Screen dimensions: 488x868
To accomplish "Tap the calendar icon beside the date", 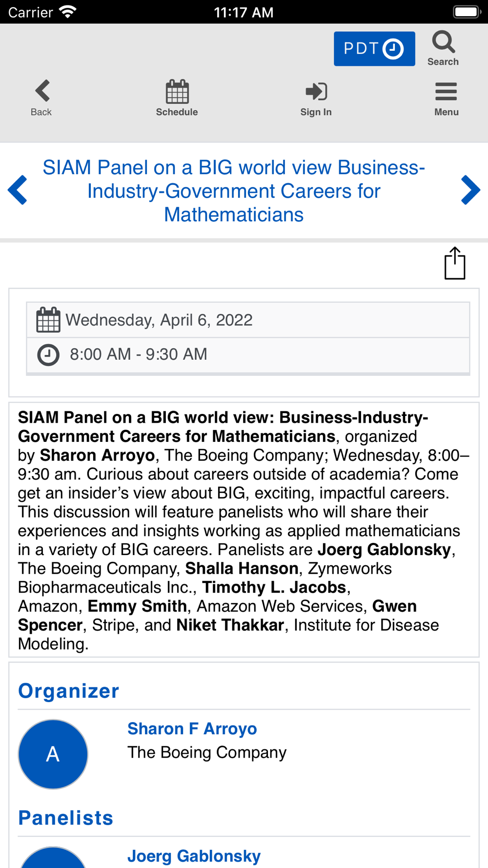I will (x=48, y=320).
